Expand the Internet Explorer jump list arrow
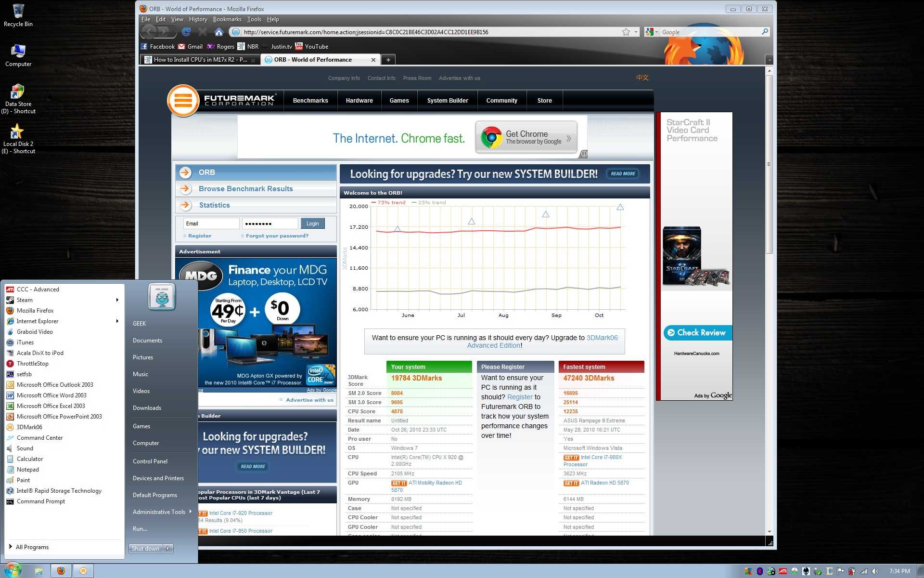The width and height of the screenshot is (924, 578). pyautogui.click(x=117, y=321)
